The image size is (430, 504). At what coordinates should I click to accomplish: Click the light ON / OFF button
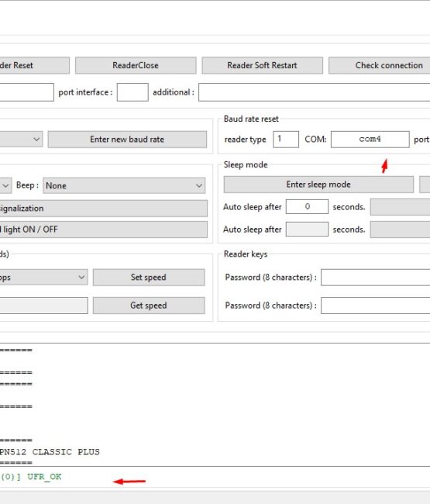(103, 230)
